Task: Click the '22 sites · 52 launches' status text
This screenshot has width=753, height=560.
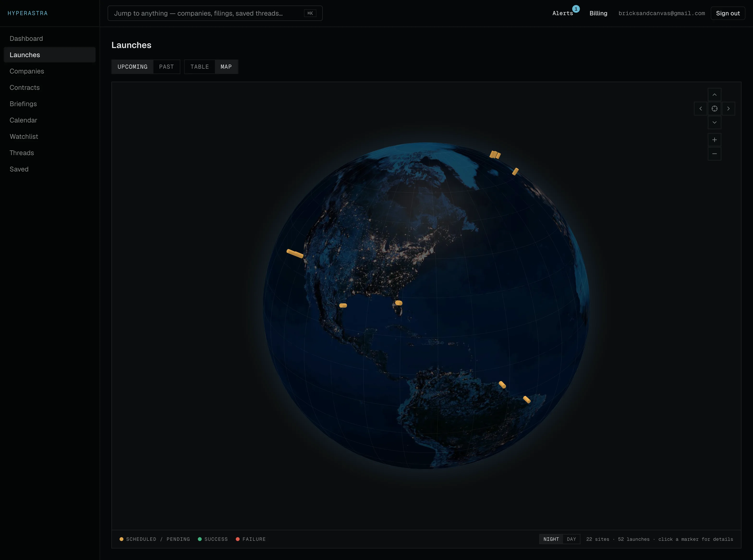Action: 618,539
